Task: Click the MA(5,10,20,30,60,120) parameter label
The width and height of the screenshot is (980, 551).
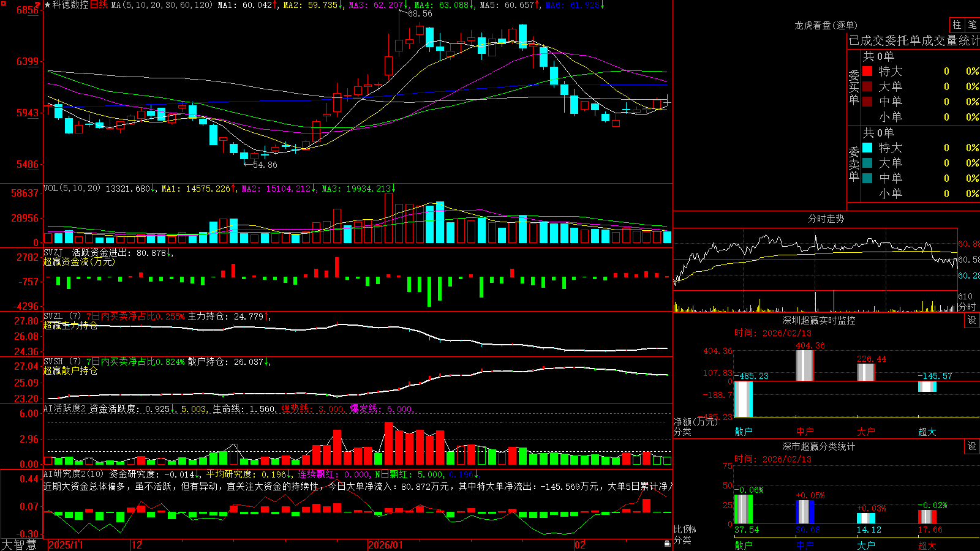Action: 162,5
